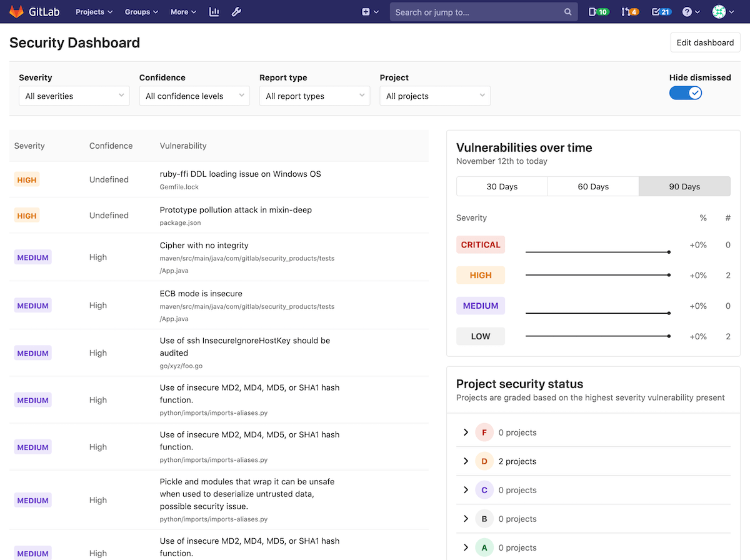The width and height of the screenshot is (750, 560).
Task: Open your profile avatar menu
Action: (x=720, y=11)
